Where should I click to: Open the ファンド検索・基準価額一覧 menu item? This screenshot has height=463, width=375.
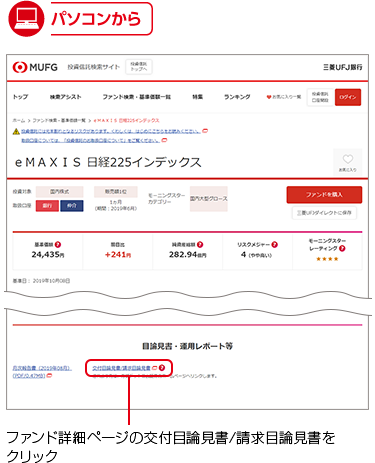click(x=136, y=97)
